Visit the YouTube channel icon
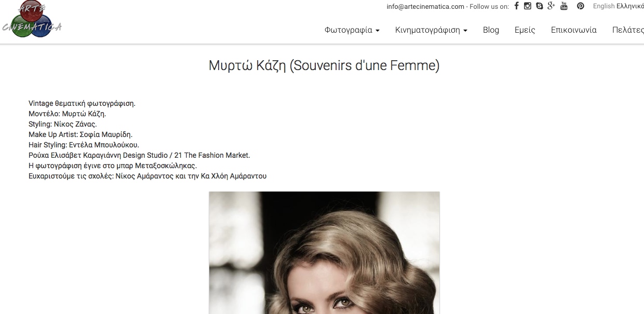Image resolution: width=644 pixels, height=314 pixels. (x=564, y=6)
